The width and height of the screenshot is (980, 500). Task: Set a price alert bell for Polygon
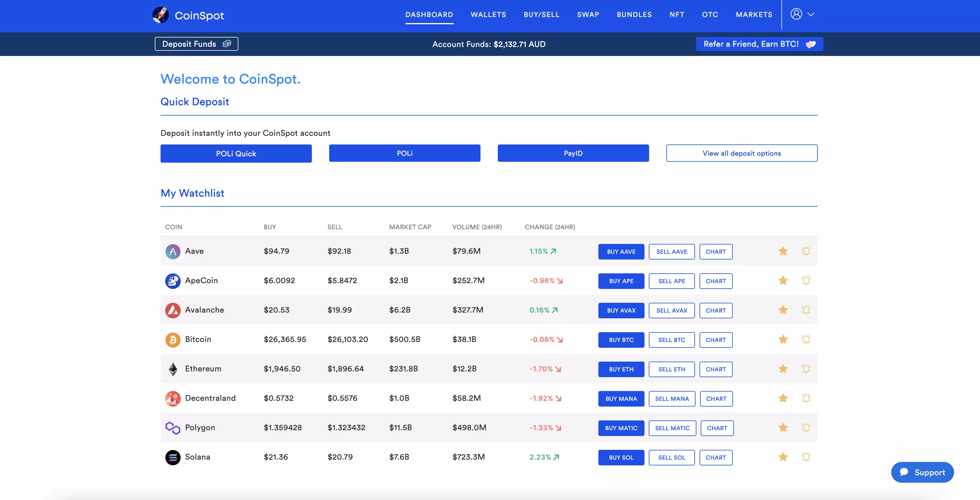[806, 427]
